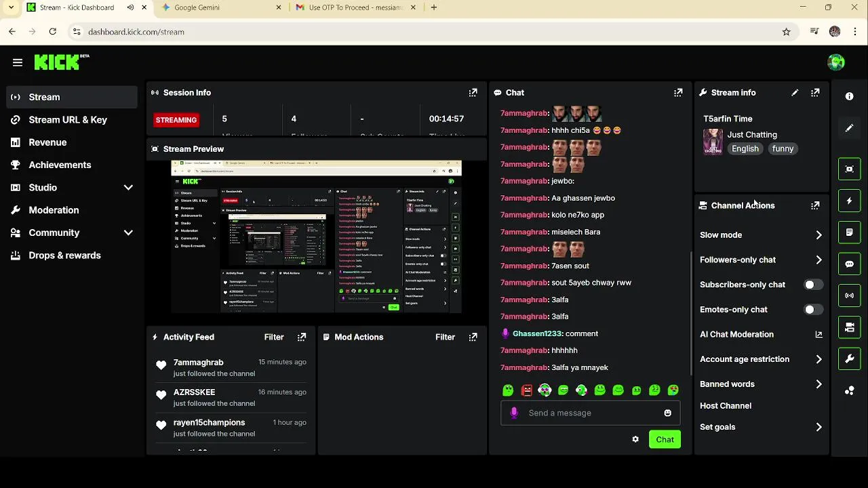This screenshot has width=868, height=488.
Task: Open Followers-only chat options arrow
Action: [x=818, y=260]
